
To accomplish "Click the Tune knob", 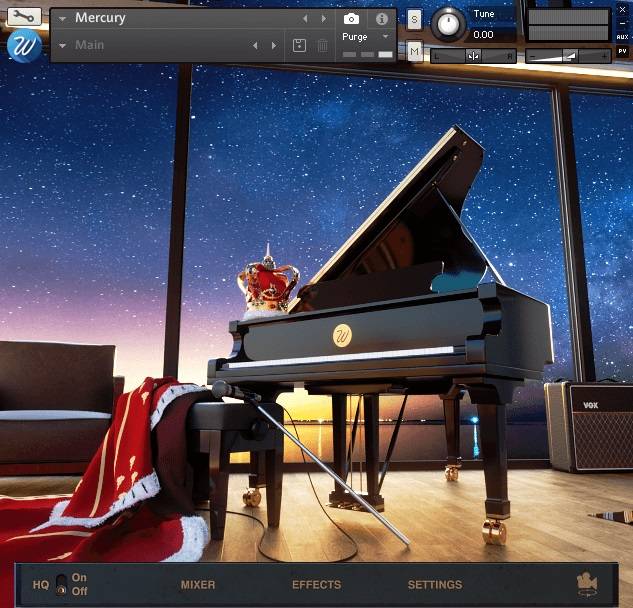I will click(x=449, y=23).
